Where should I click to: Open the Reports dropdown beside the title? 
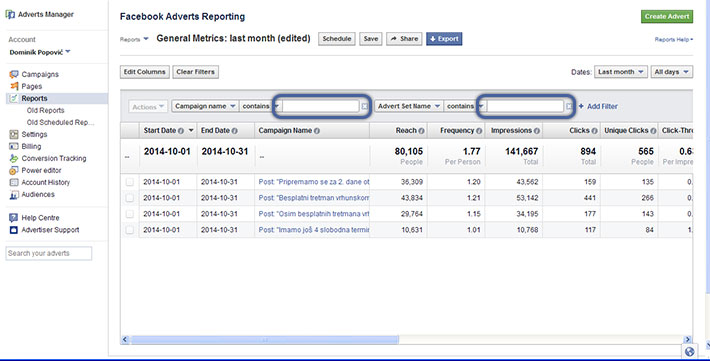[134, 39]
